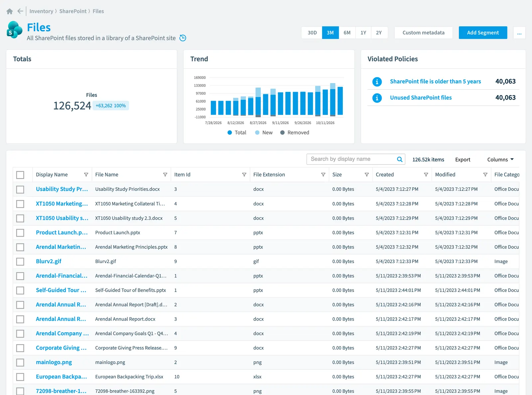Open the Modified column filter

coord(485,175)
